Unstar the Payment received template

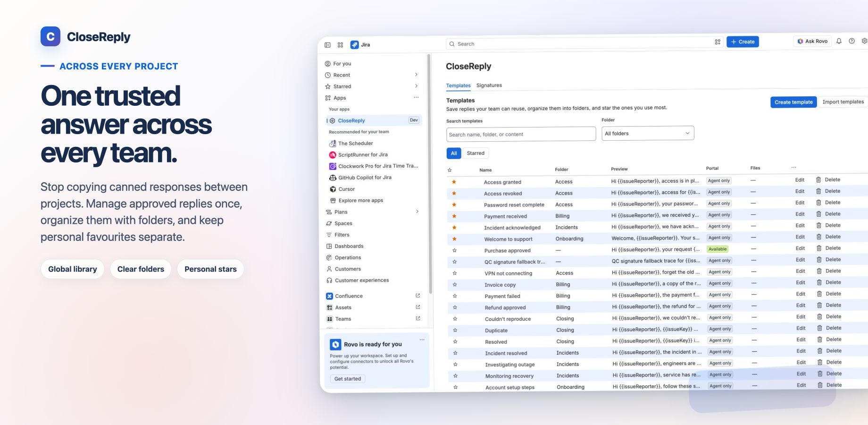coord(454,216)
